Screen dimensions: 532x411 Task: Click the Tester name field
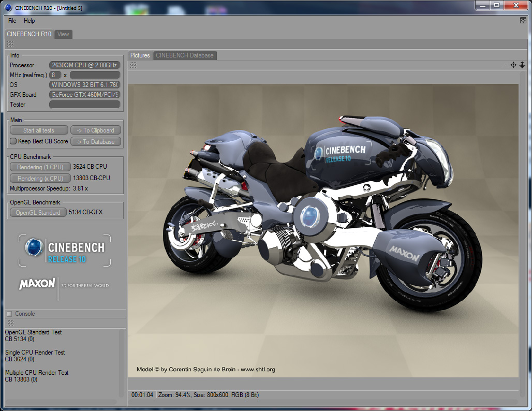pos(84,105)
